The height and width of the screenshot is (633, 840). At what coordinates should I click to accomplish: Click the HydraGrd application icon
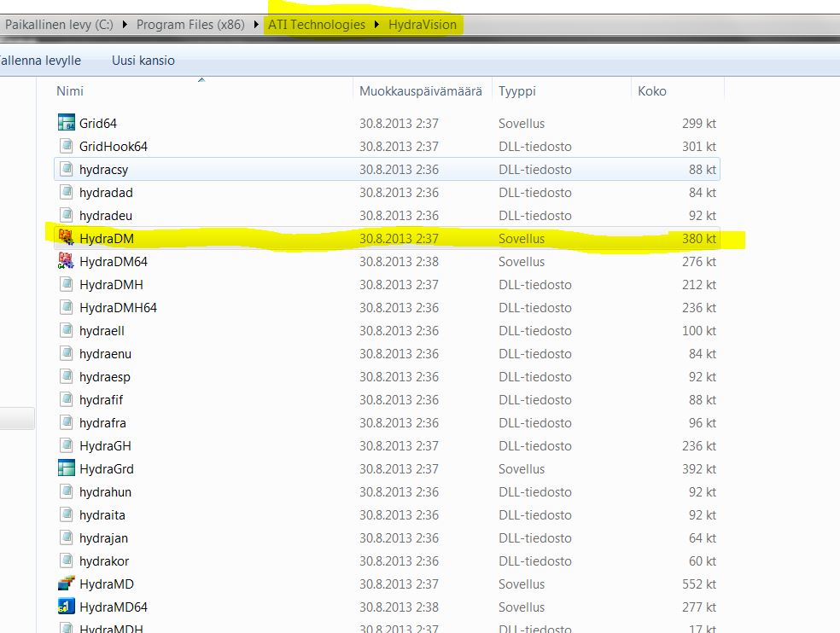(x=67, y=468)
